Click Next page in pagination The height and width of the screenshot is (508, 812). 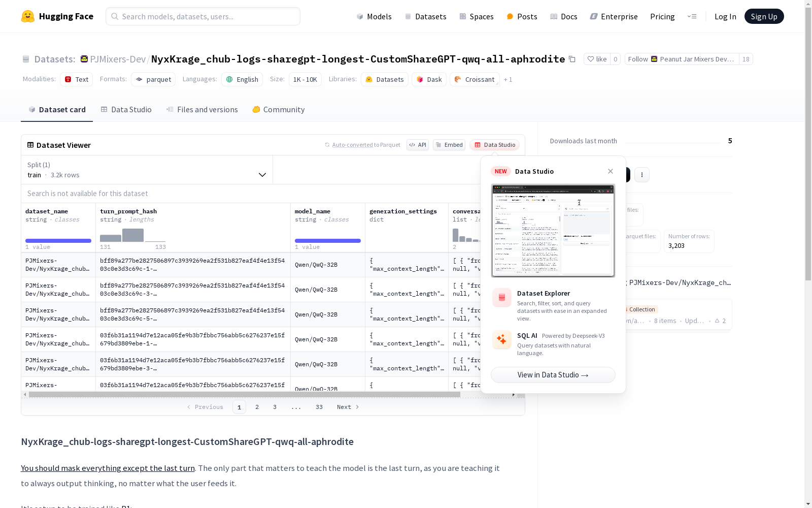348,407
